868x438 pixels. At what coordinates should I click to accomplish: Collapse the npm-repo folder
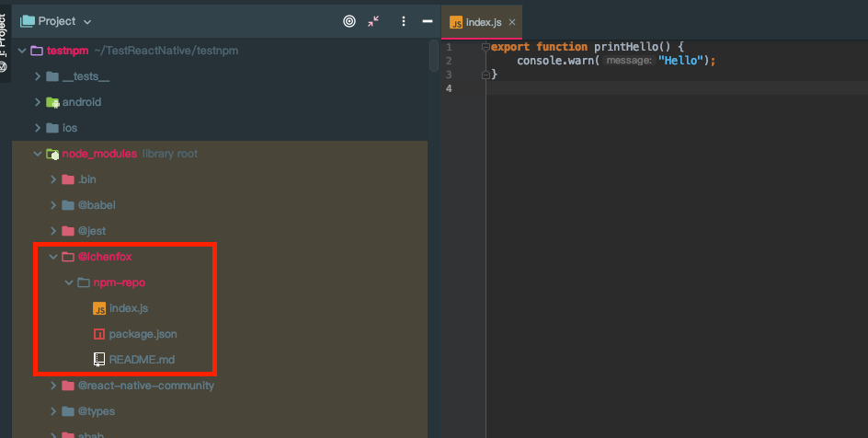(69, 282)
